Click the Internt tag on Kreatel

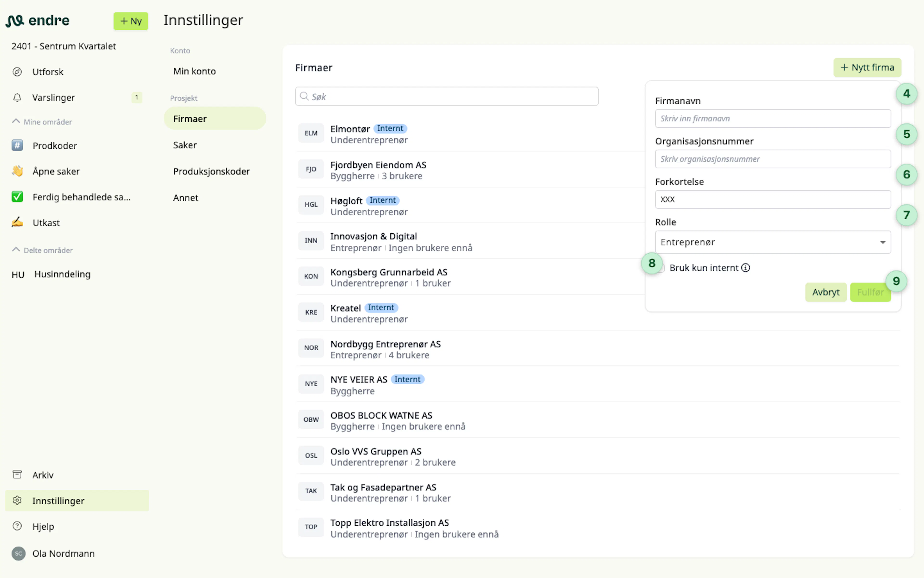[381, 308]
